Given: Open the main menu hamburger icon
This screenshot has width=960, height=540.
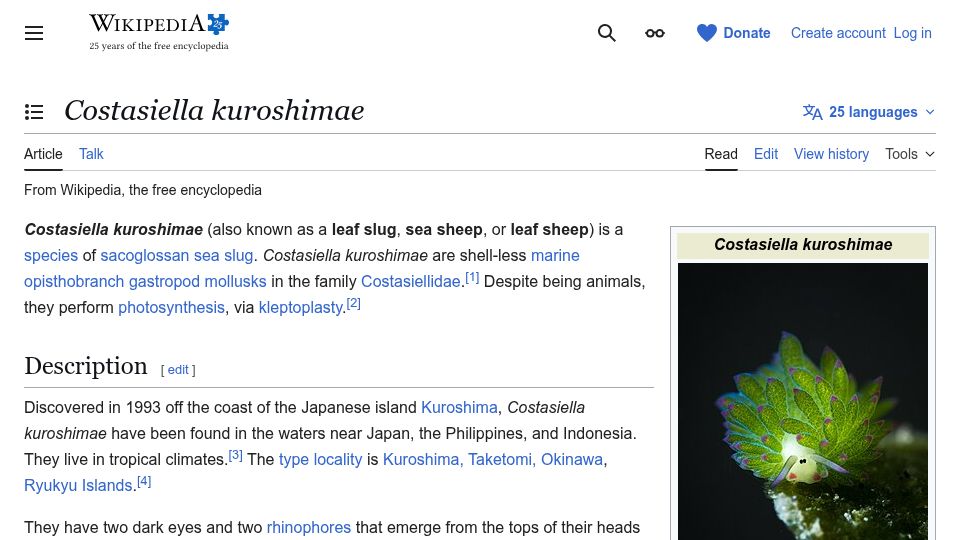Looking at the screenshot, I should [x=34, y=33].
